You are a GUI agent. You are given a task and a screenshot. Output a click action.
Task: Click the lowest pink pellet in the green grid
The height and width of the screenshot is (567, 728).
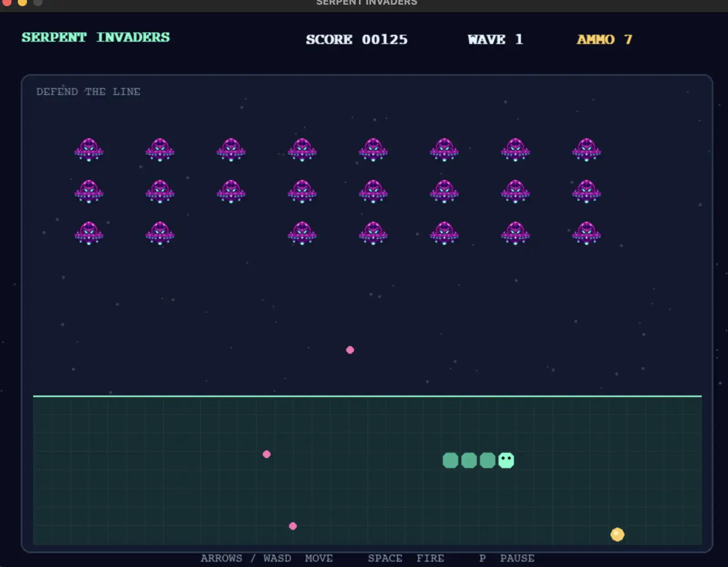pos(293,526)
